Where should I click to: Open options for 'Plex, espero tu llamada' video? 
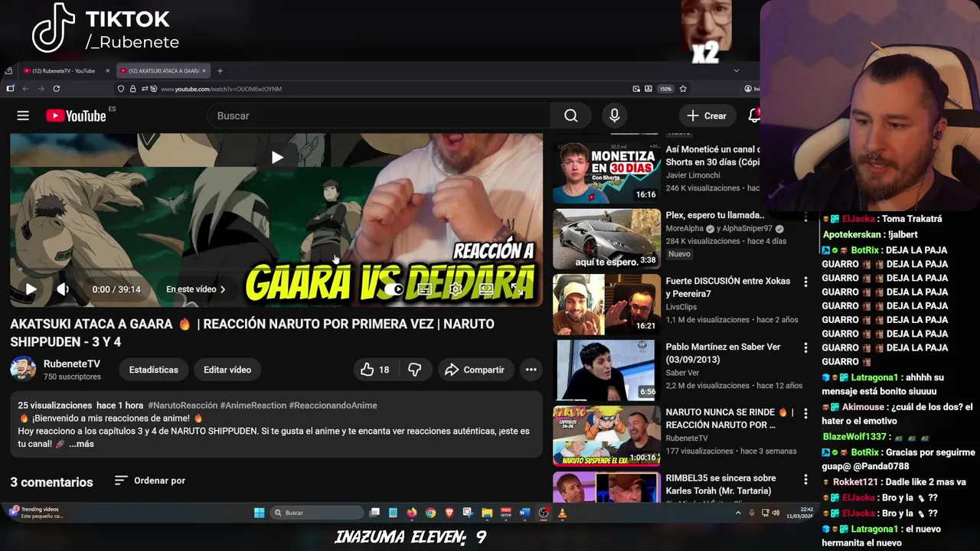pyautogui.click(x=805, y=217)
